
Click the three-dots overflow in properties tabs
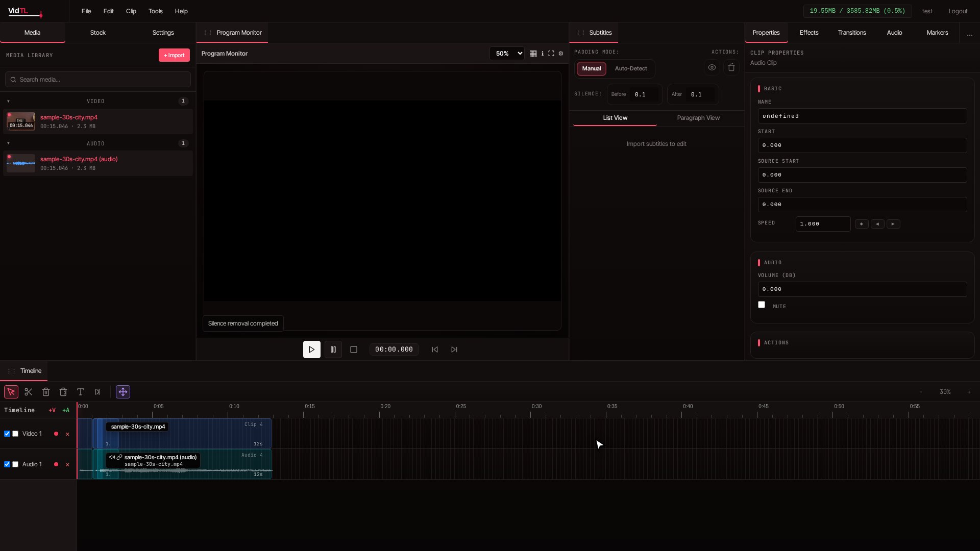click(970, 34)
